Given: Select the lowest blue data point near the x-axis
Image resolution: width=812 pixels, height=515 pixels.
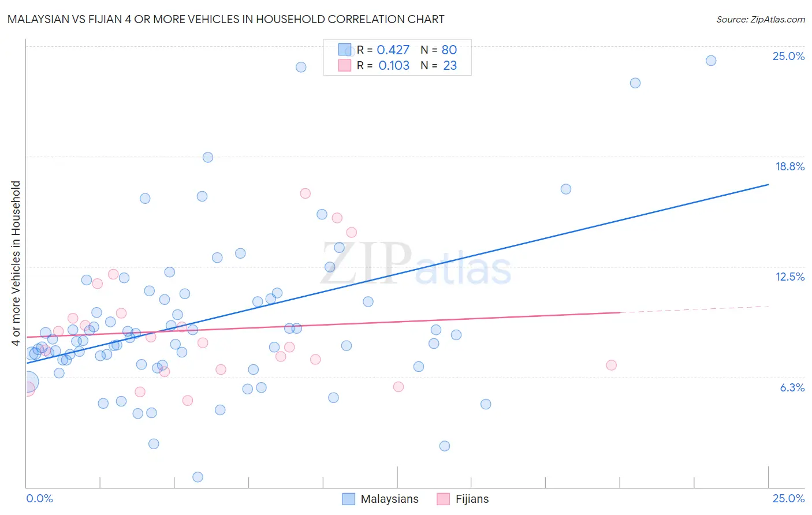Looking at the screenshot, I should [x=198, y=477].
